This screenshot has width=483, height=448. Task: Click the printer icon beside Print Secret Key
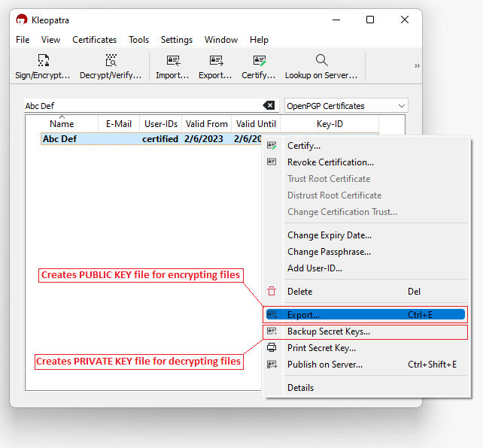(x=272, y=348)
